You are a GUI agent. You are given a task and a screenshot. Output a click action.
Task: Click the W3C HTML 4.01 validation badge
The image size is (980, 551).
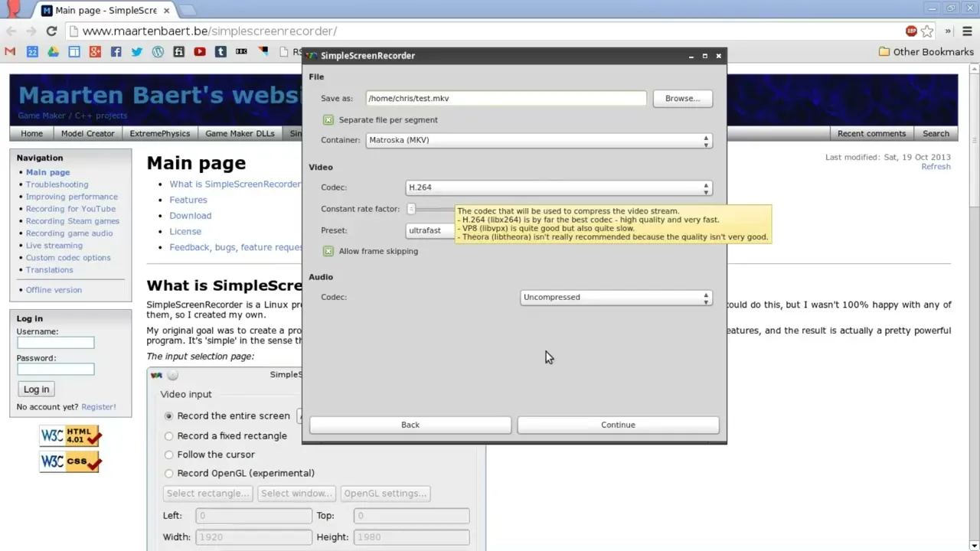tap(70, 436)
